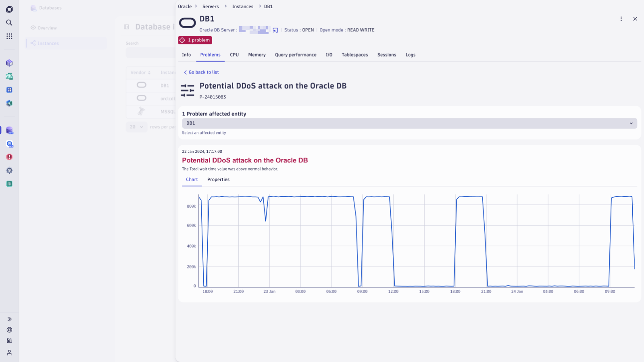This screenshot has width=644, height=362.
Task: Open the 20 rows per page dropdown
Action: point(137,127)
